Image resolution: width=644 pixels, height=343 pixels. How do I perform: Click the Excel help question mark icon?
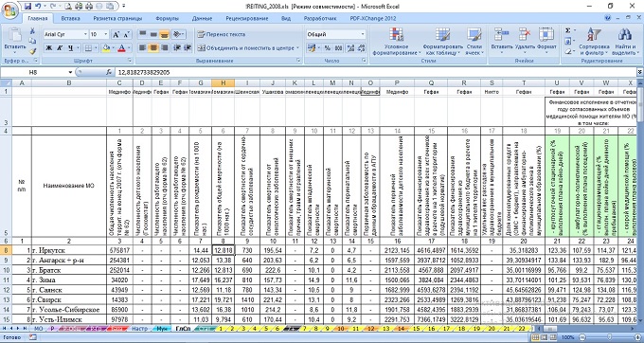[x=608, y=19]
